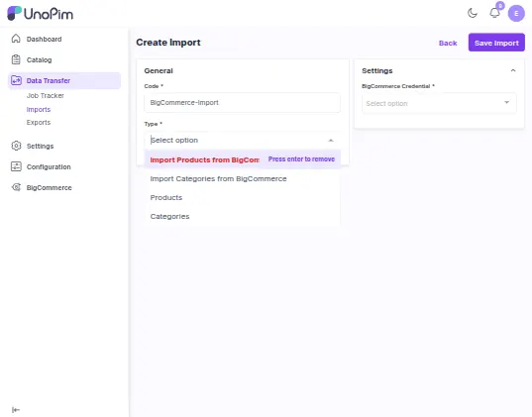Image resolution: width=532 pixels, height=417 pixels.
Task: Click the Create Import heading
Action: tap(168, 43)
